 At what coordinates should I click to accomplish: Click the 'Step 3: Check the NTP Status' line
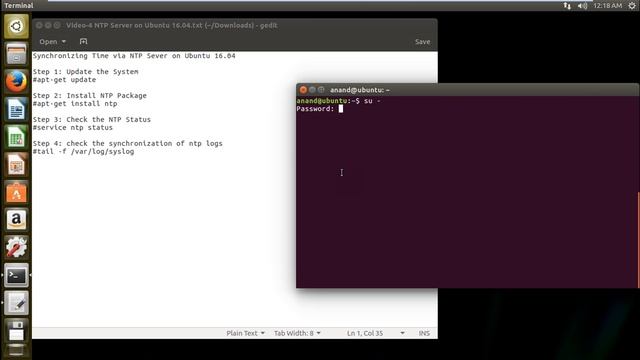pyautogui.click(x=92, y=120)
